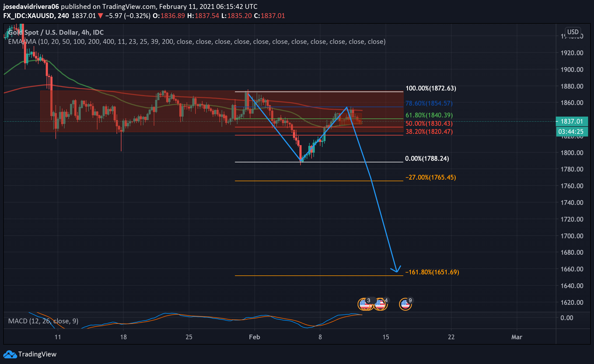Click the date label 22 on time axis

click(x=451, y=337)
